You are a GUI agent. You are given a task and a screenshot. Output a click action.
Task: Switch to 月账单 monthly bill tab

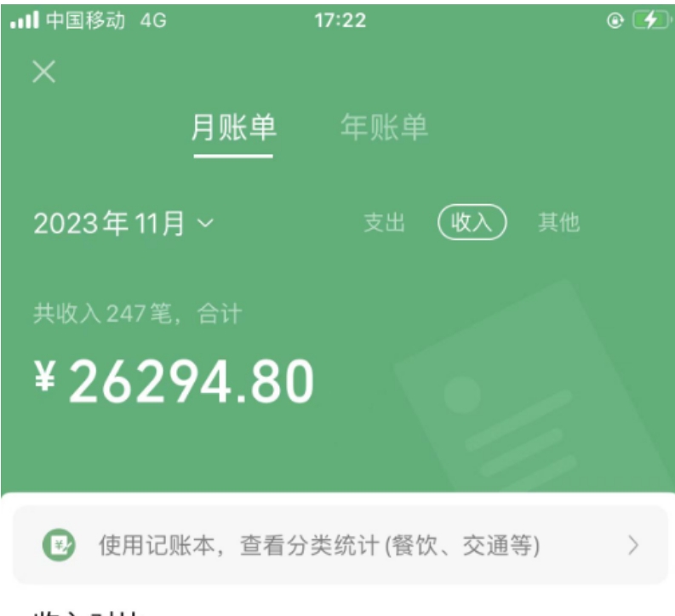[233, 128]
